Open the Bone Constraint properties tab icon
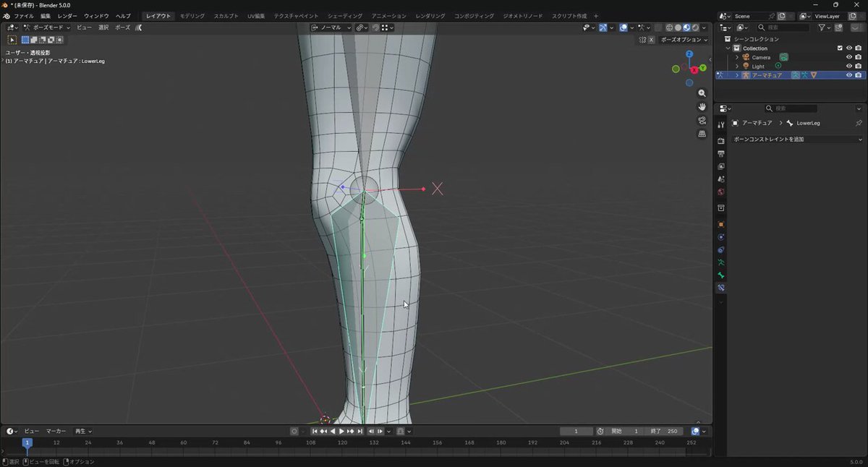Screen dimensions: 868x467 click(x=720, y=288)
